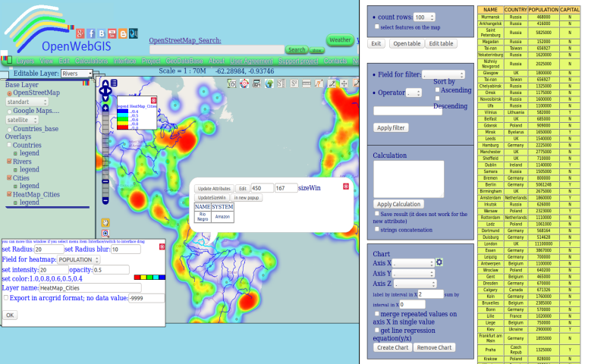
Task: Pan the map left with arrow
Action: click(x=102, y=91)
